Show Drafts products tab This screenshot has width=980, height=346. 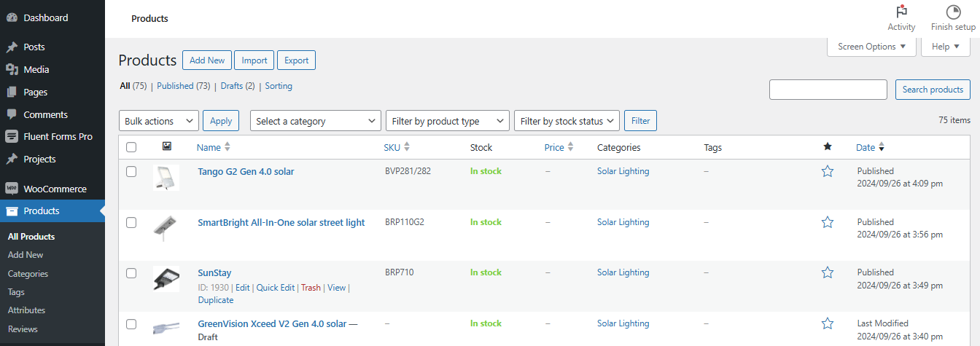tap(231, 86)
